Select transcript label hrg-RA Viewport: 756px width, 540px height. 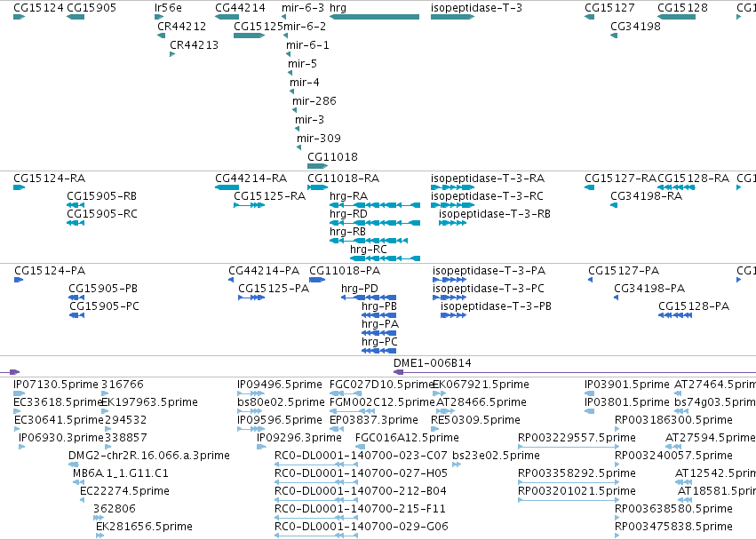coord(348,196)
